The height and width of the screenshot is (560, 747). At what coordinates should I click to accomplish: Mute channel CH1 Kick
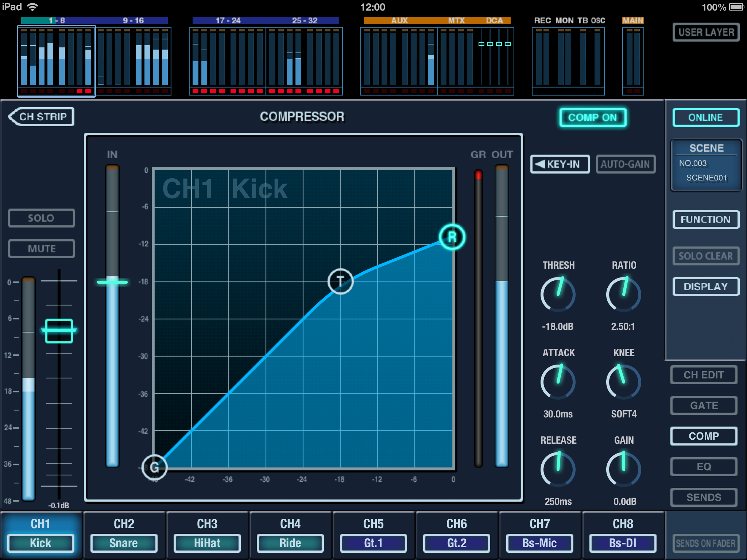42,249
